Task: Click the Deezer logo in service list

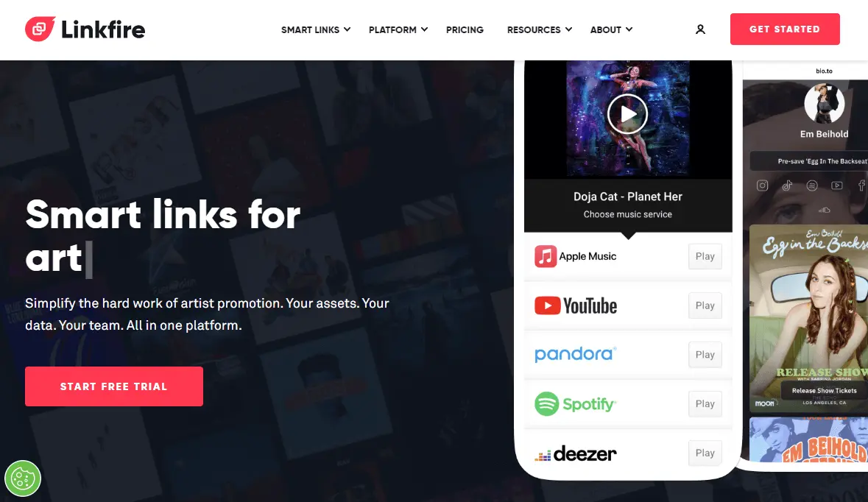Action: click(x=576, y=454)
